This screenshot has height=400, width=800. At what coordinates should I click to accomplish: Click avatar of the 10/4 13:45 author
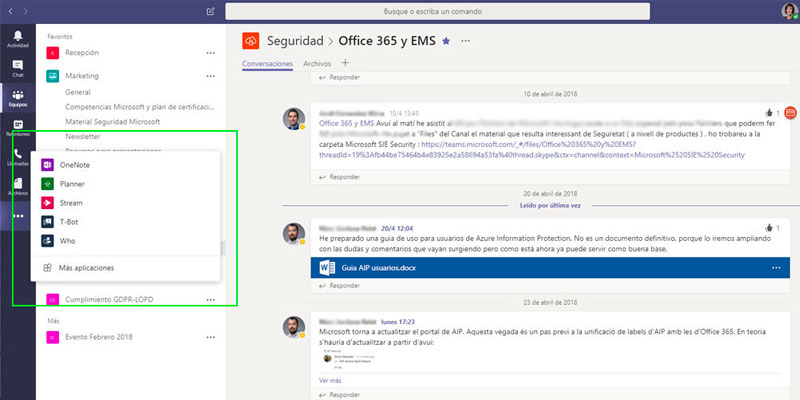click(294, 119)
